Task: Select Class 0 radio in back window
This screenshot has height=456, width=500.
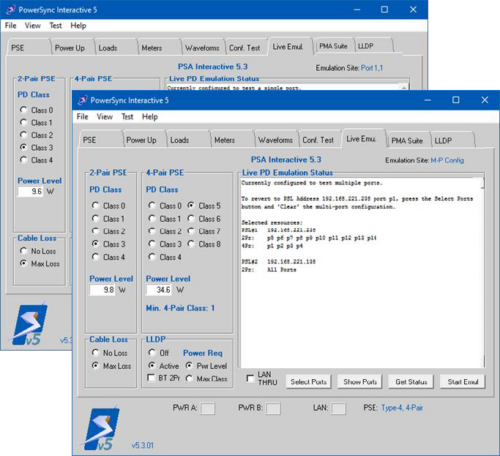Action: coord(23,110)
